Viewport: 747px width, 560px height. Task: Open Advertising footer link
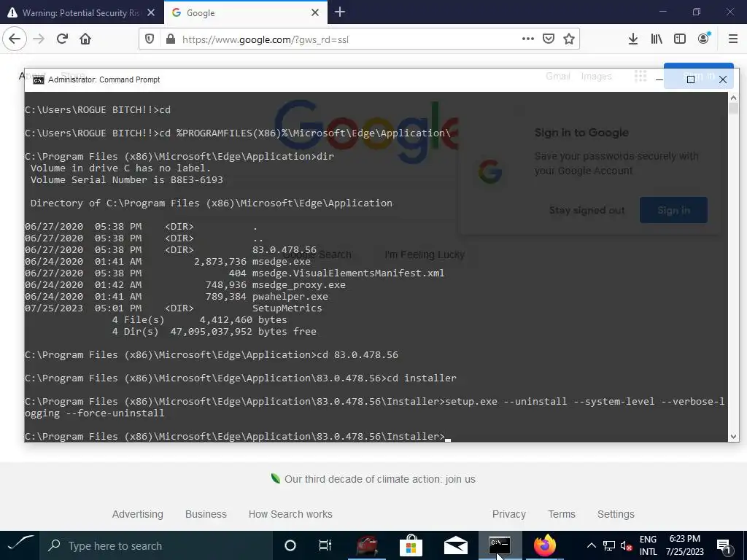[x=138, y=514]
